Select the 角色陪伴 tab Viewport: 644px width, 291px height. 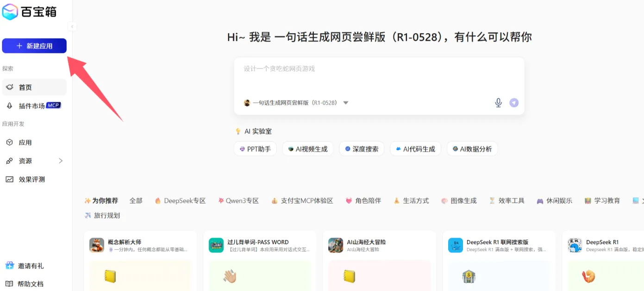click(x=363, y=201)
